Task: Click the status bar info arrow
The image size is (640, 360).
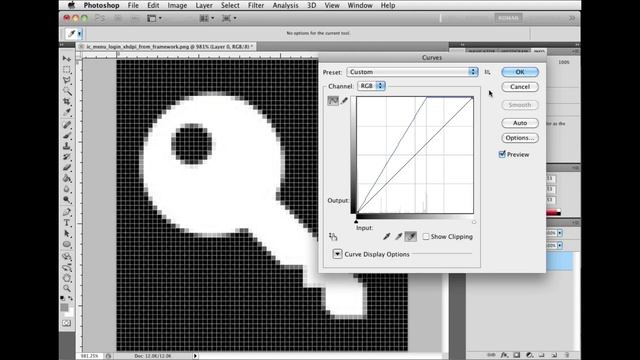Action: click(x=195, y=356)
